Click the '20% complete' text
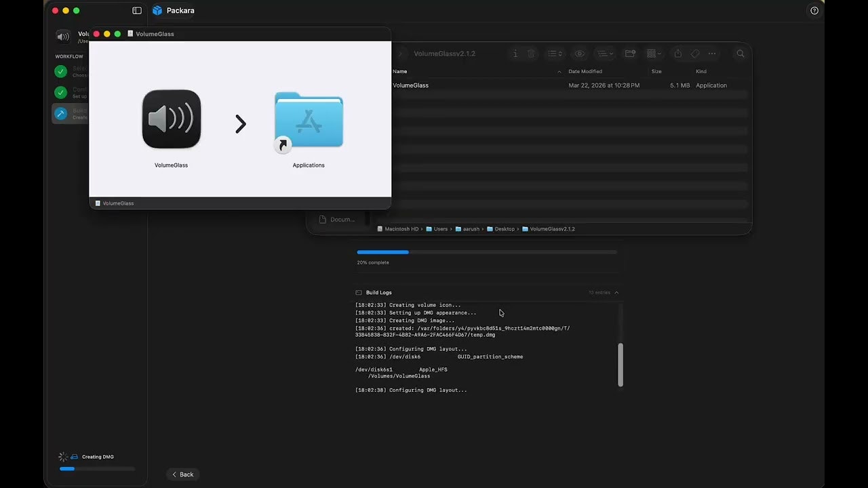Image resolution: width=868 pixels, height=488 pixels. tap(373, 262)
